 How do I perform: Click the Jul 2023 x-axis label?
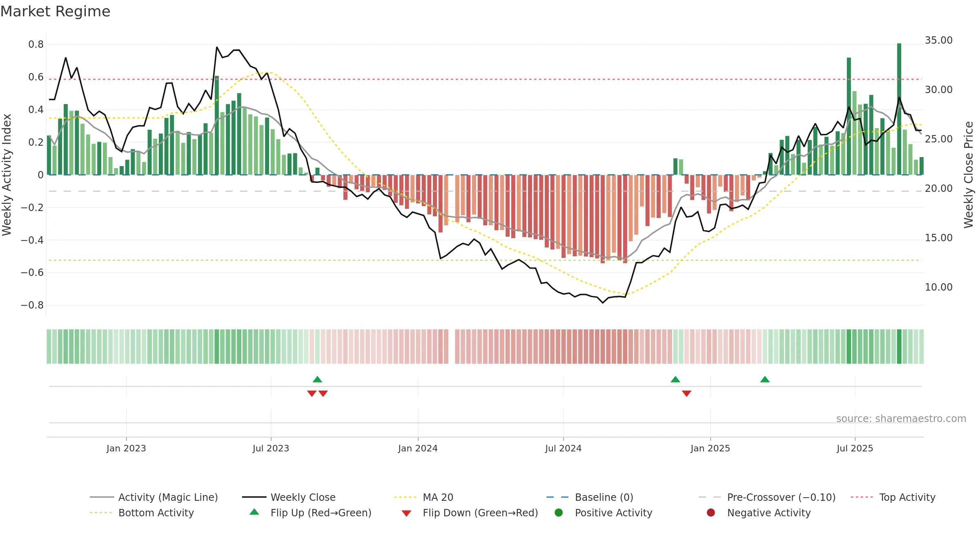coord(271,448)
